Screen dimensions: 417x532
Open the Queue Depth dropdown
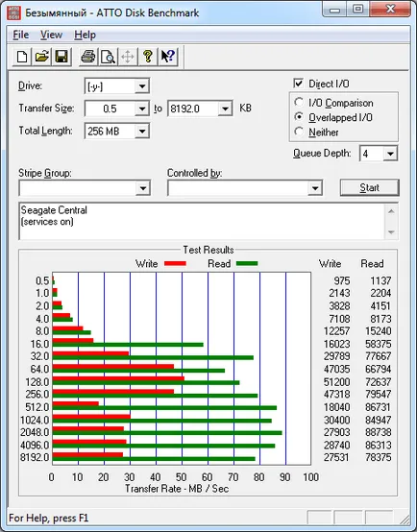click(390, 154)
